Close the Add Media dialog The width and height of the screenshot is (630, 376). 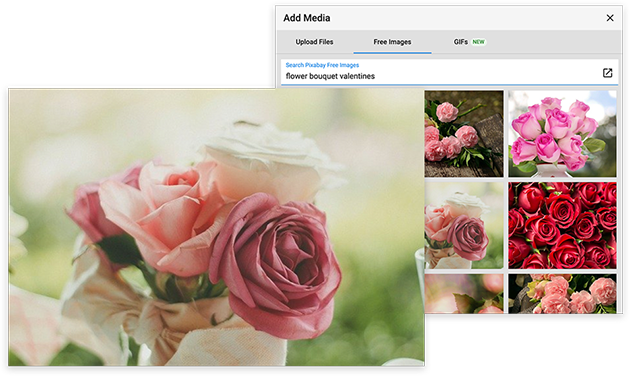(610, 18)
